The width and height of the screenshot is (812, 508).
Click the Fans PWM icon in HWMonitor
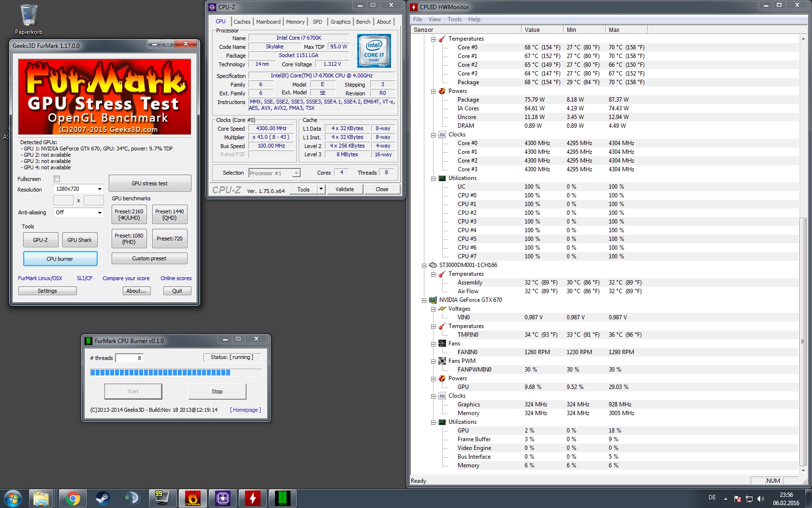442,361
